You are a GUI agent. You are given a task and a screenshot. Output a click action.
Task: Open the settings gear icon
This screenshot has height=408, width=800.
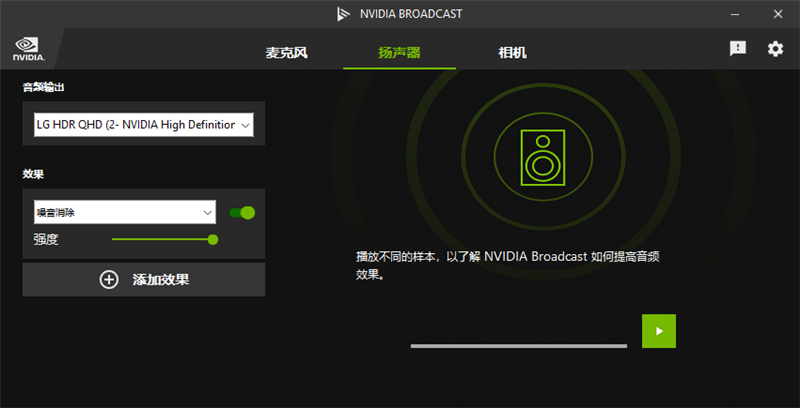tap(775, 49)
